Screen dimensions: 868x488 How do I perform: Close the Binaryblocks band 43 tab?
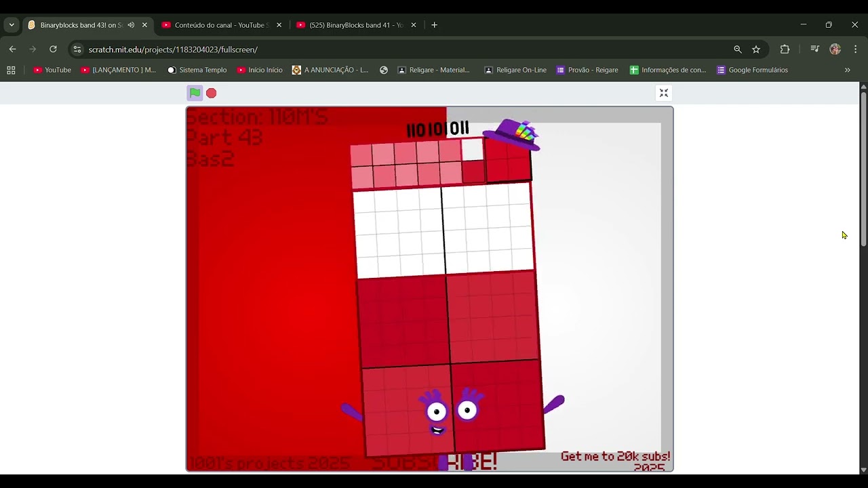144,25
